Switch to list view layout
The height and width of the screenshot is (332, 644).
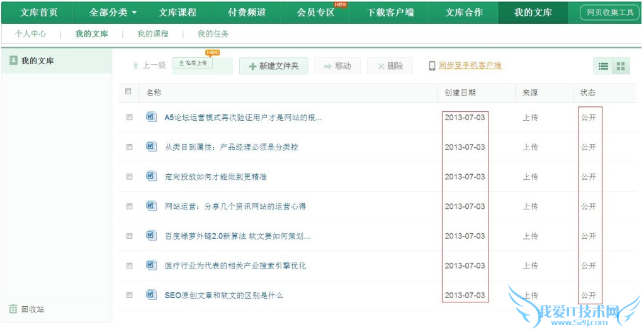603,66
